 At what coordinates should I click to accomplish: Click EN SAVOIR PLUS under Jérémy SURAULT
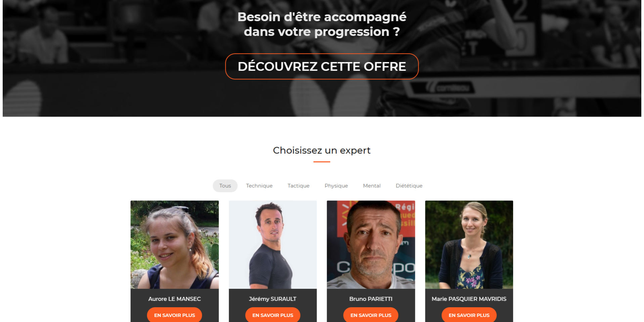[x=273, y=315]
